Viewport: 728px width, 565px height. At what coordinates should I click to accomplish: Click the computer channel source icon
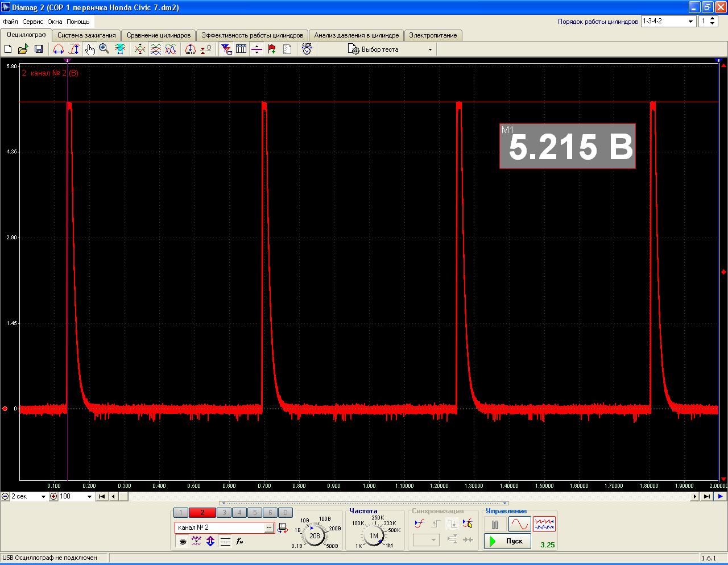283,528
